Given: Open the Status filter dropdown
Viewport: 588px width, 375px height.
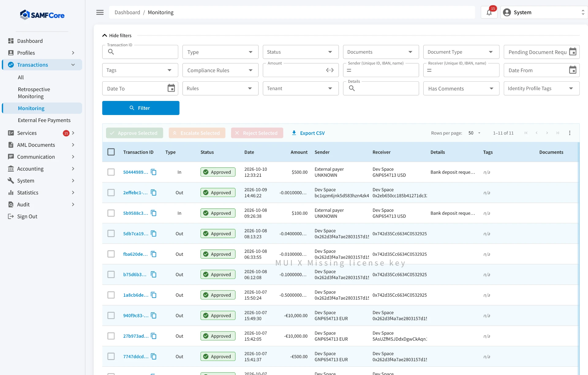Looking at the screenshot, I should [301, 52].
